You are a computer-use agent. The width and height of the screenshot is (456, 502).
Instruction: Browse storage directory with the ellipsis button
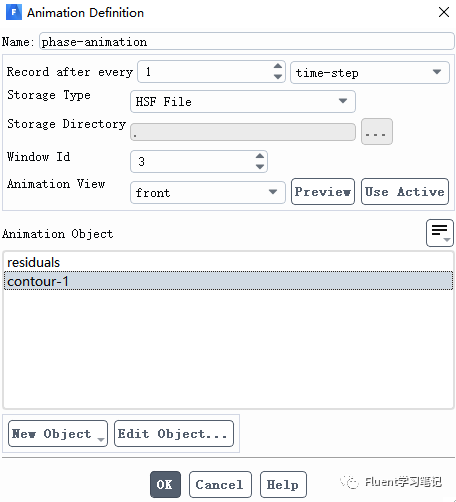[x=377, y=132]
